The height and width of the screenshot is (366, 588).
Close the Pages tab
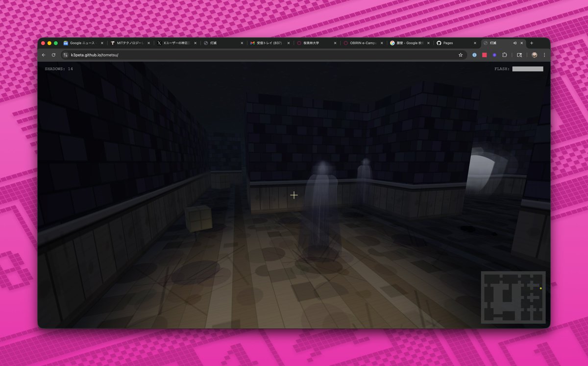pos(475,43)
